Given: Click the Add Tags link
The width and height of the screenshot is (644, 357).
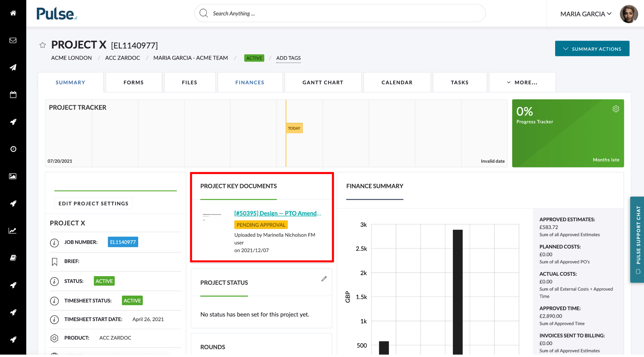Looking at the screenshot, I should click(288, 58).
